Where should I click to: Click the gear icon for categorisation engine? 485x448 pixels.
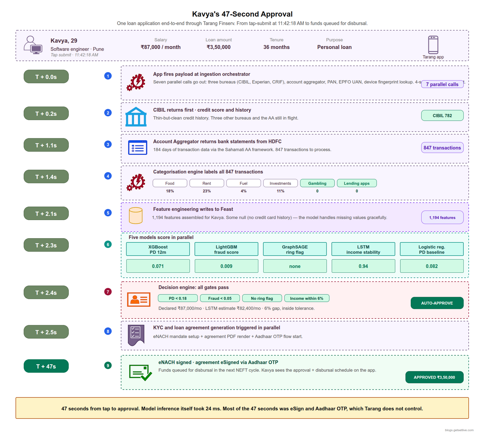(136, 182)
